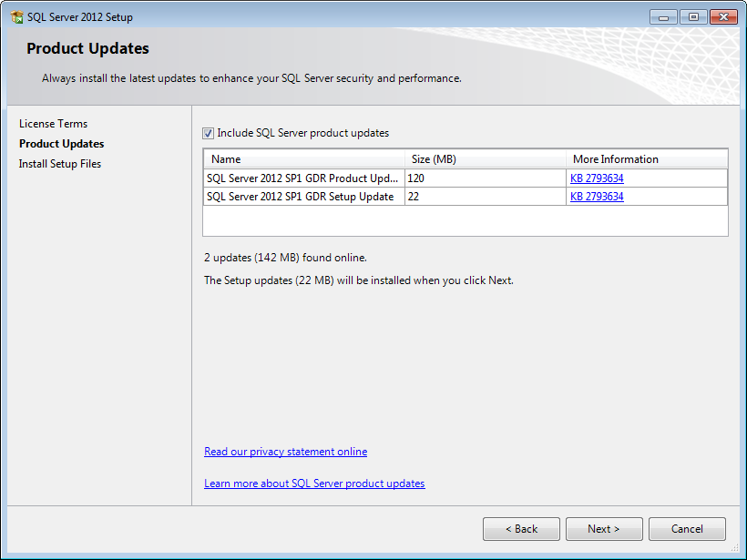Select License Terms step in sidebar
Image resolution: width=747 pixels, height=560 pixels.
coord(54,124)
